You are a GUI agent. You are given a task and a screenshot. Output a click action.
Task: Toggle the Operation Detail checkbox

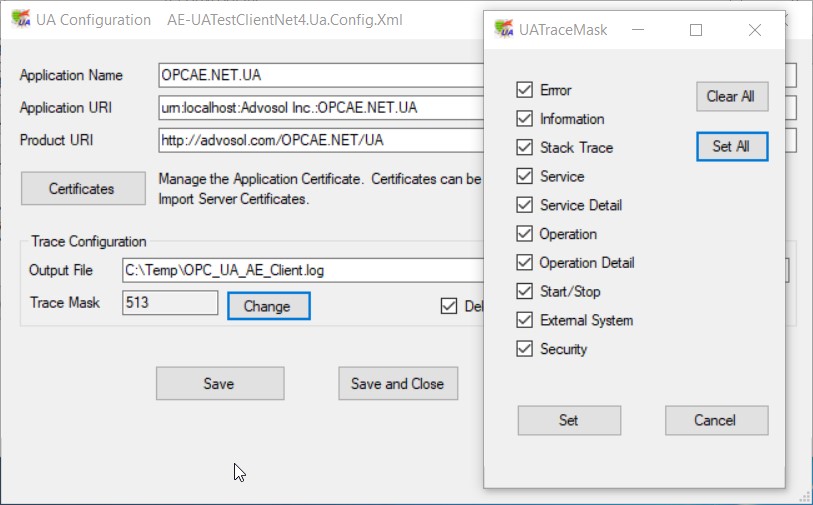[524, 263]
